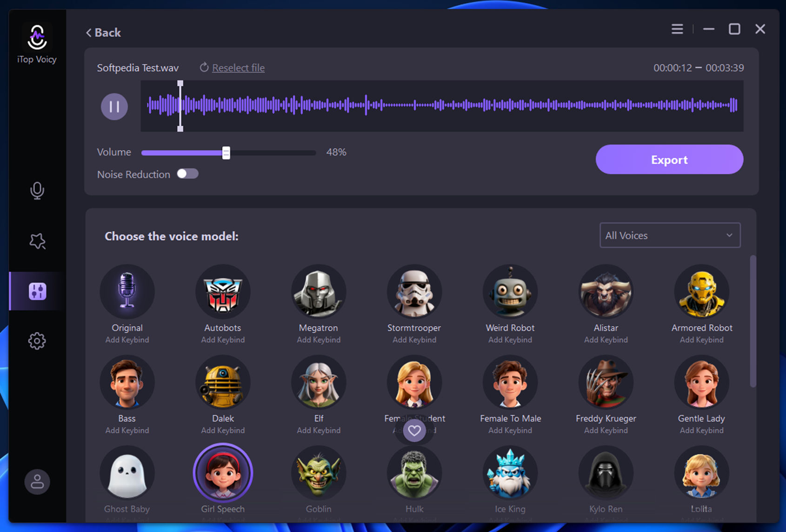Click the audio waveform track
Screen dimensions: 786x532
442,106
